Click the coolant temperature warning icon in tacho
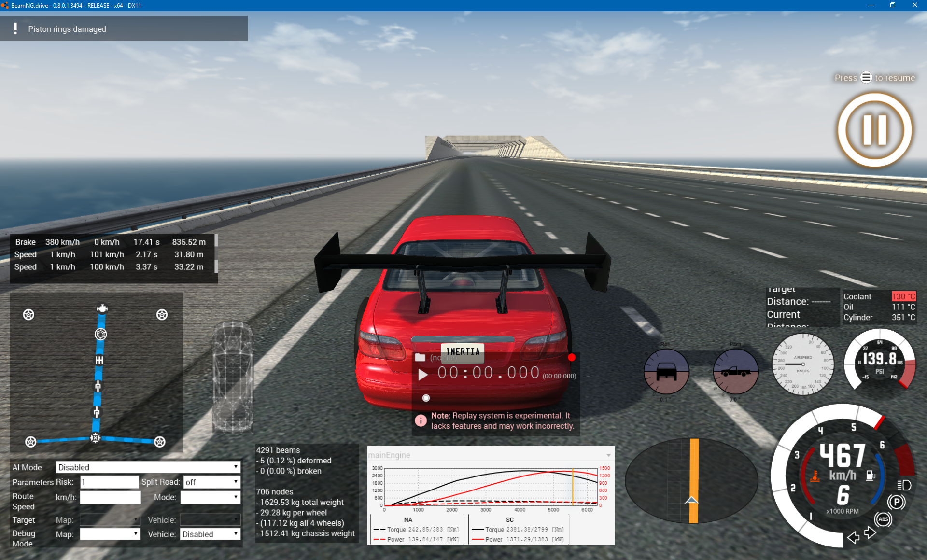Image resolution: width=927 pixels, height=560 pixels. (815, 476)
